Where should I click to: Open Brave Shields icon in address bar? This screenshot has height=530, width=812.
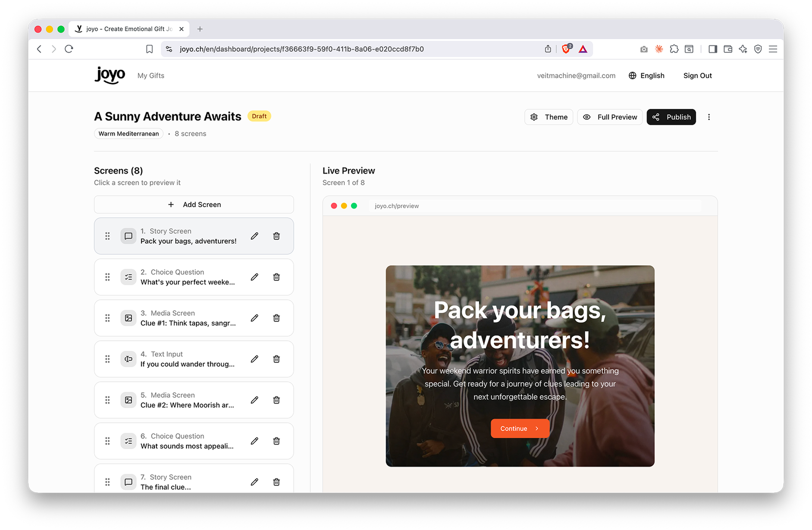[566, 49]
